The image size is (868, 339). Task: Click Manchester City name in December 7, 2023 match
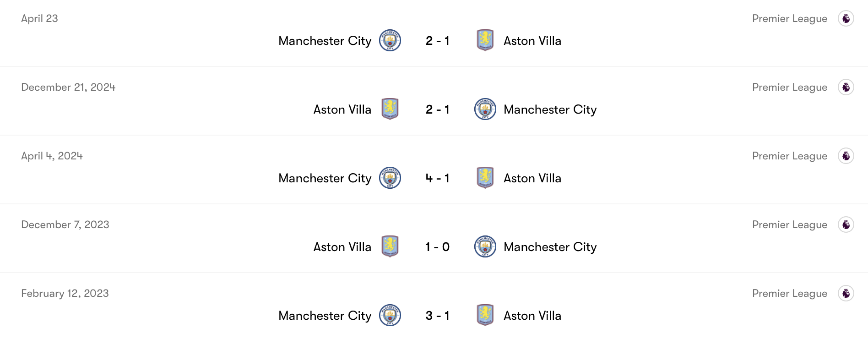point(550,247)
